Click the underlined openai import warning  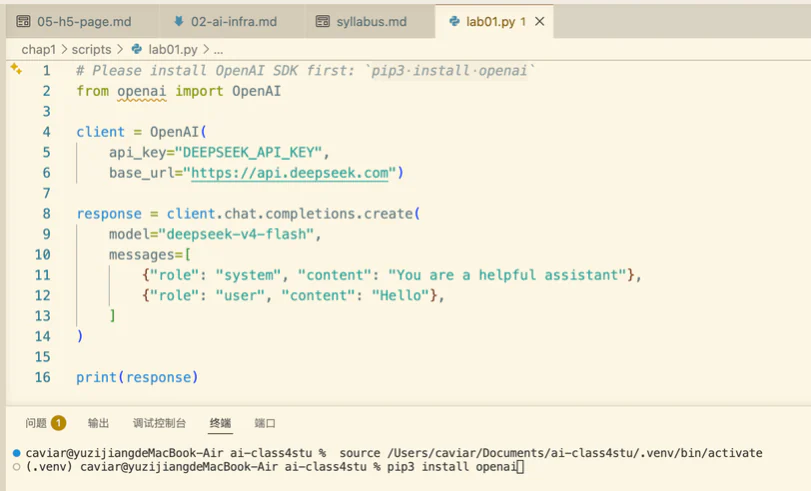click(141, 92)
